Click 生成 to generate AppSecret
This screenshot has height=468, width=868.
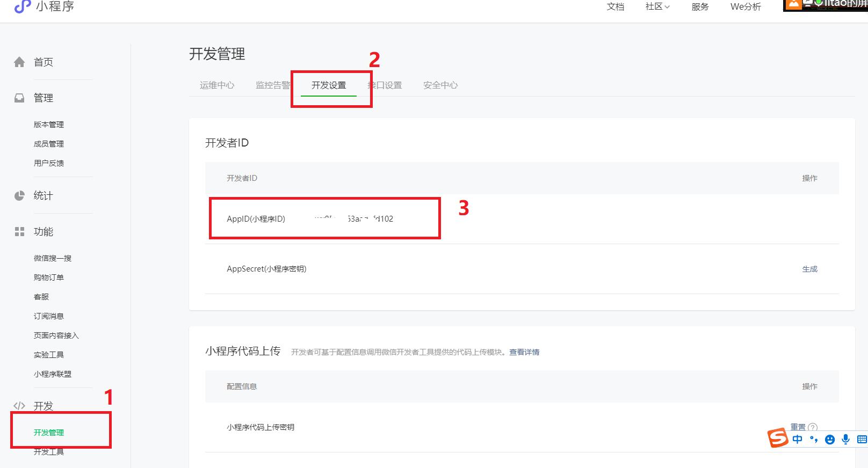point(810,269)
